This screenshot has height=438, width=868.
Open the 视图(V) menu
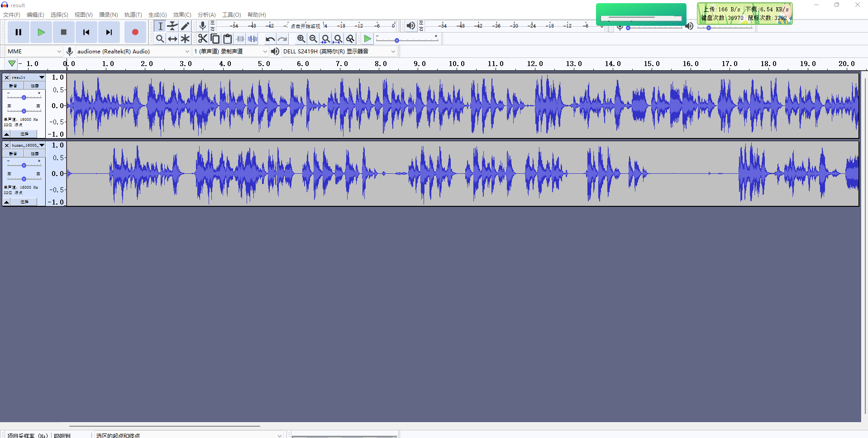(84, 15)
